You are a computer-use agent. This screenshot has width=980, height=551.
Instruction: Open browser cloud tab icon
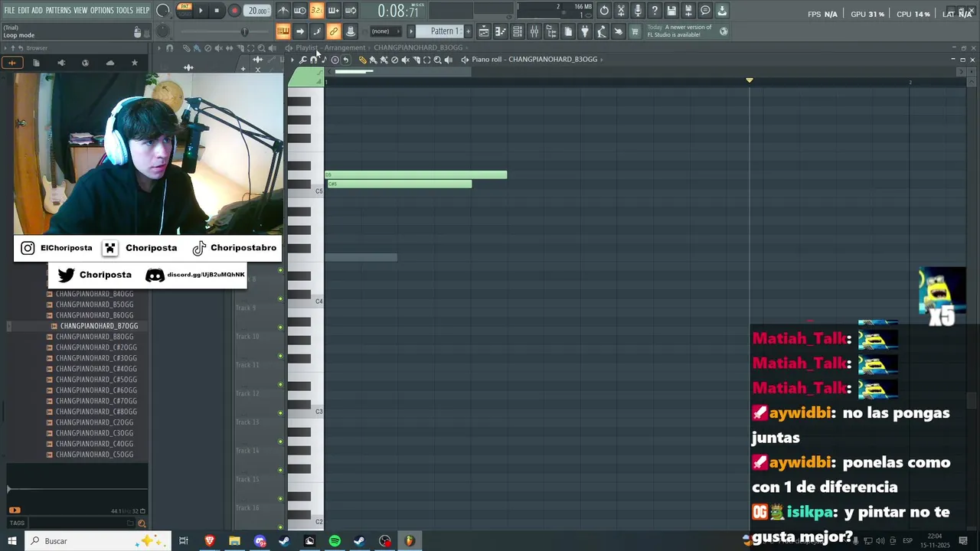110,63
